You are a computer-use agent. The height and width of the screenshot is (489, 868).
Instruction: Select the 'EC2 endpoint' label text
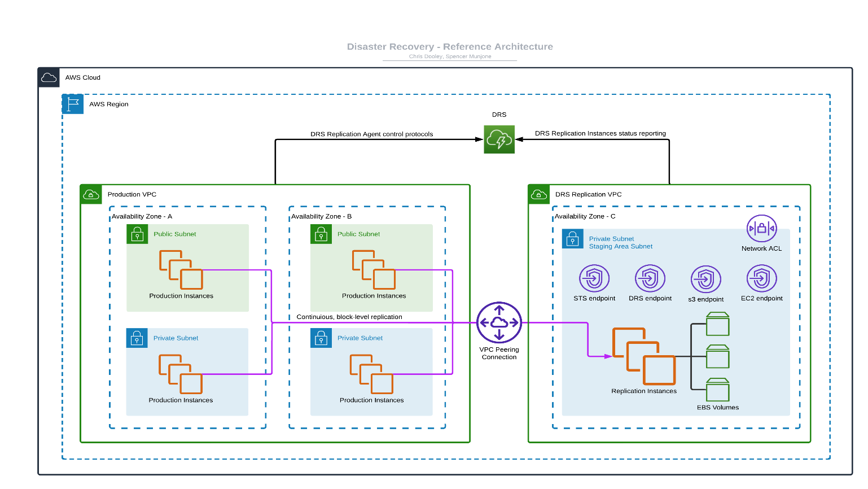click(762, 299)
